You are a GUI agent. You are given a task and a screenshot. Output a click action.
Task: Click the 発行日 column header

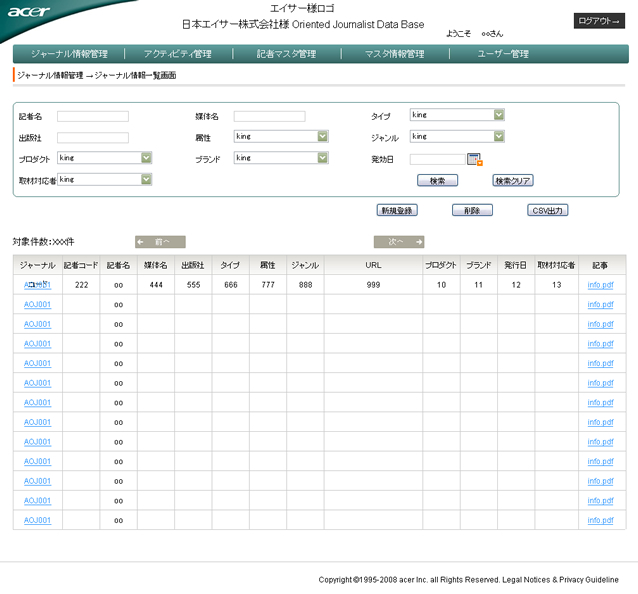click(x=516, y=265)
